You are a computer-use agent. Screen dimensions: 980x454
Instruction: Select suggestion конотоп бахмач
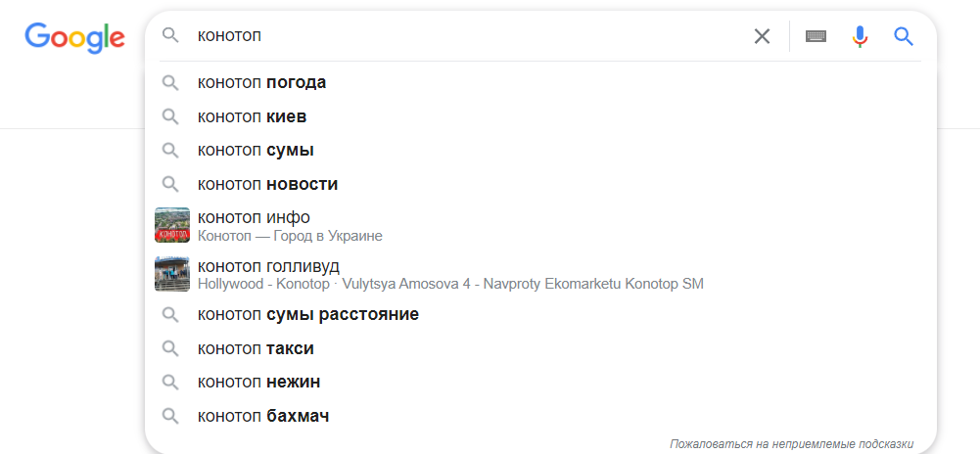541,415
